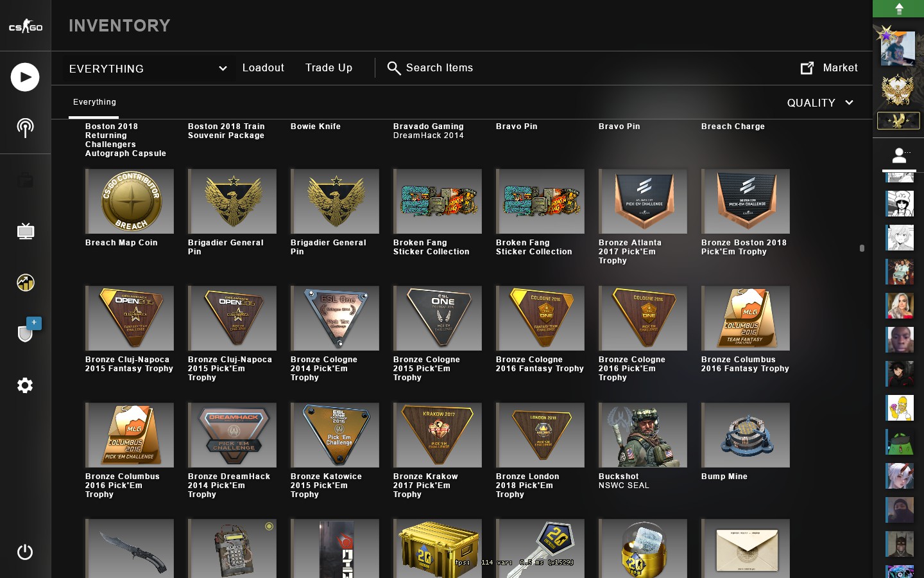Click the Breach Charge item label
The image size is (924, 578).
(x=733, y=127)
